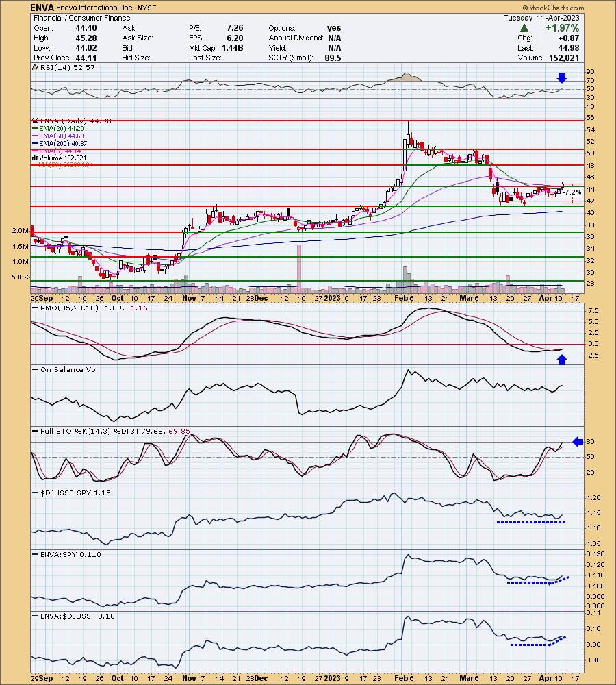Click the SCTR (Small) value 89.5
The image size is (616, 685).
point(333,58)
